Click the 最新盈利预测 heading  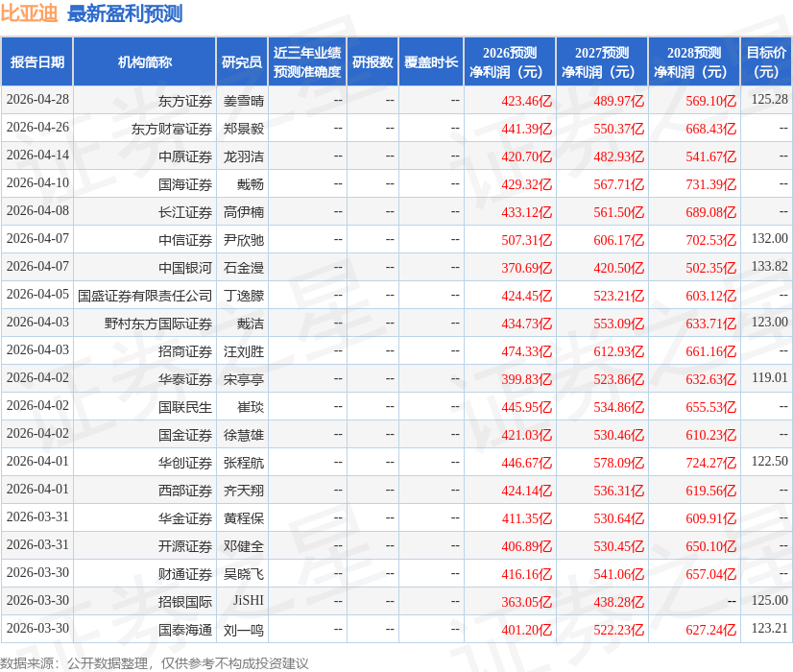(x=125, y=13)
